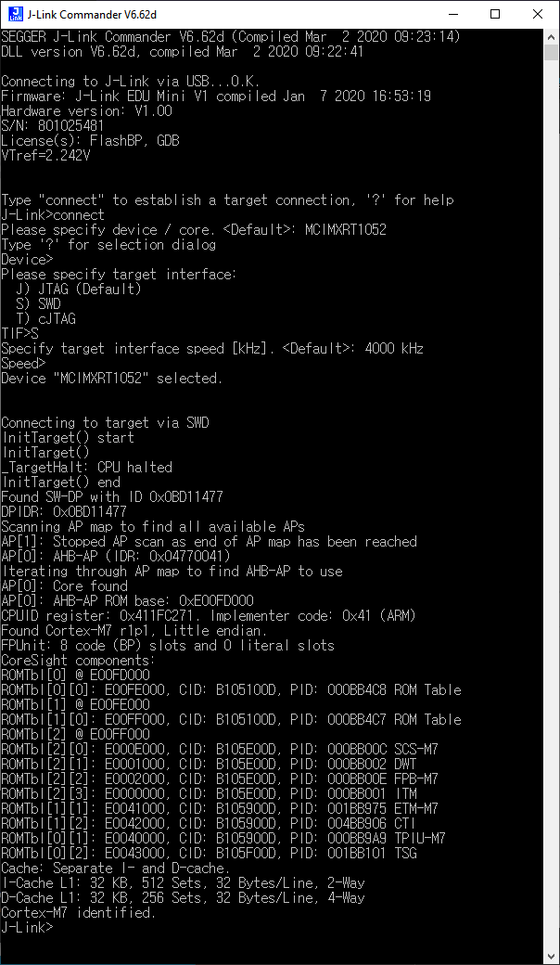Maximize the J-Link Commander window
Viewport: 560px width, 965px height.
coord(495,14)
